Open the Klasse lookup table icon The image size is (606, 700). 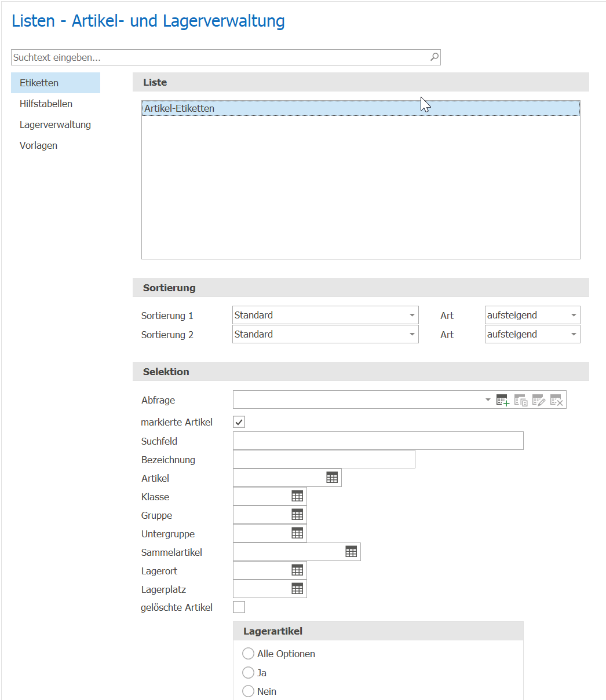pyautogui.click(x=297, y=496)
